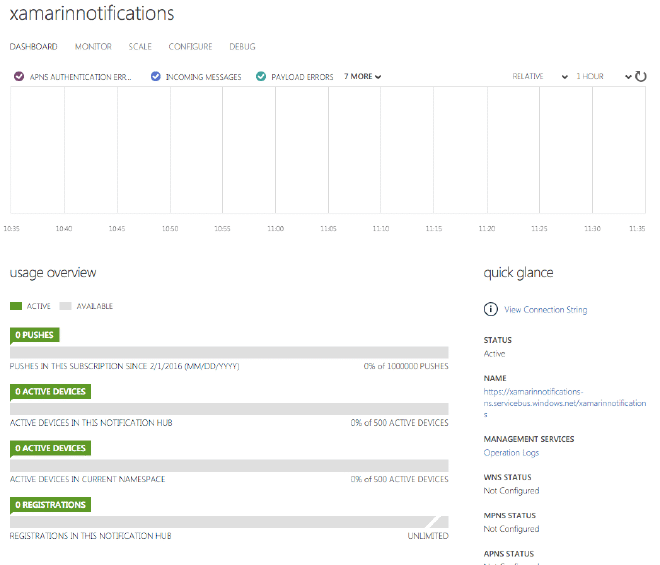Viewport: 660px width, 565px height.
Task: Click the MPNS Status 'Not Configured' value
Action: click(511, 529)
